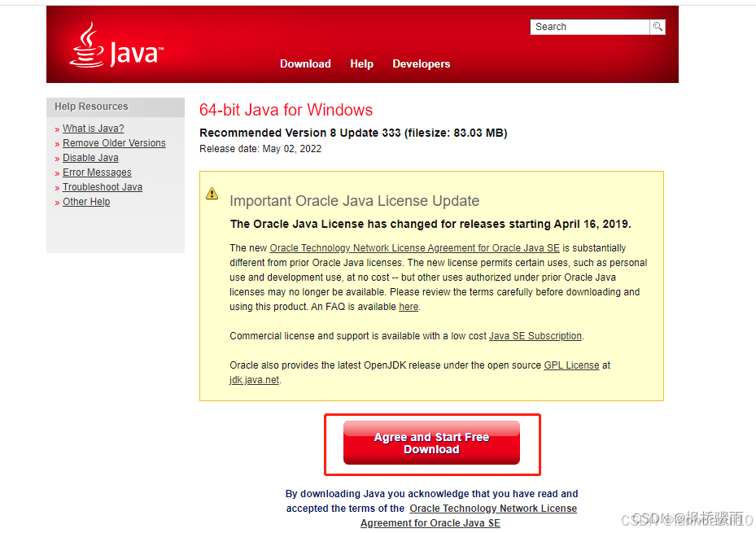This screenshot has width=756, height=533.
Task: Click the yellow warning triangle icon
Action: (x=212, y=194)
